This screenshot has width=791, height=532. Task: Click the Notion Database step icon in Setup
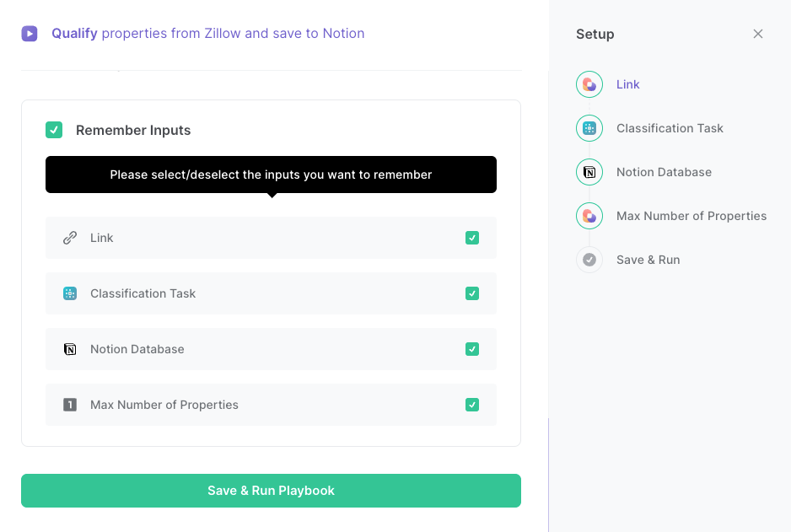click(x=589, y=172)
